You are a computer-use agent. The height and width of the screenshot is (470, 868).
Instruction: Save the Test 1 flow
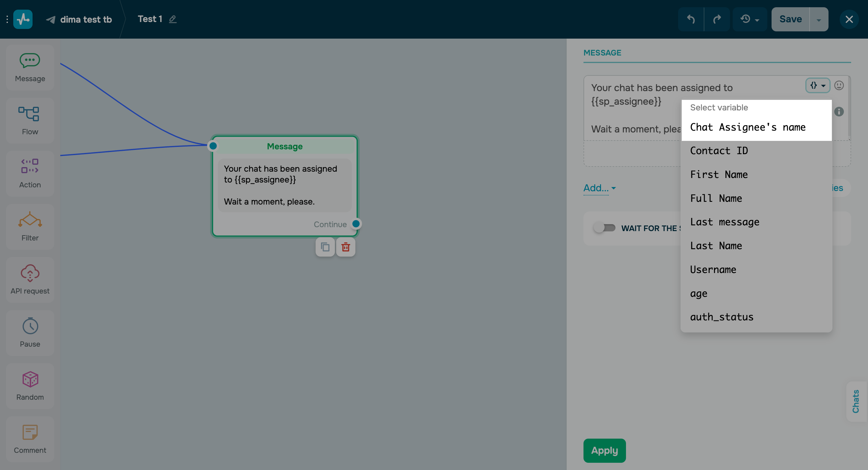(790, 19)
